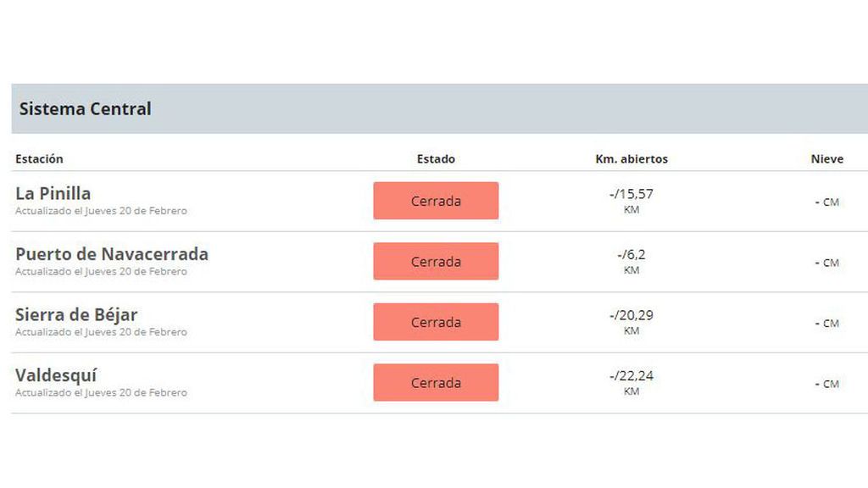Viewport: 868px width, 488px height.
Task: Click the -/22,24 KM value for Valdesquí
Action: 632,382
